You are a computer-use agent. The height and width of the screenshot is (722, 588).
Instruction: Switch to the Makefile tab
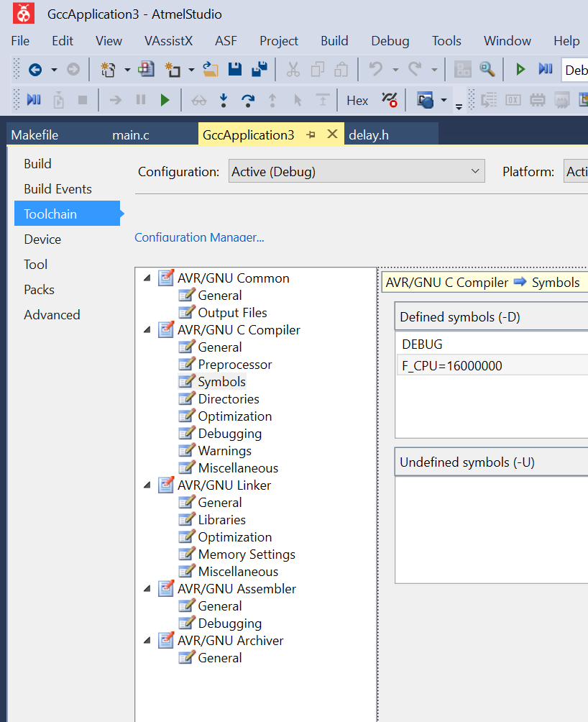[x=35, y=135]
